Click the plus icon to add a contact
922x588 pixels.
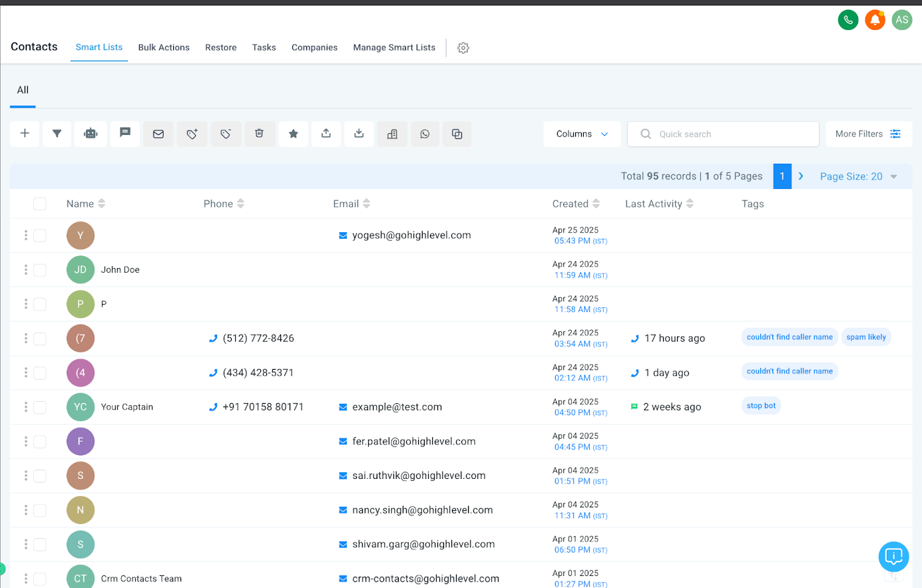click(25, 134)
